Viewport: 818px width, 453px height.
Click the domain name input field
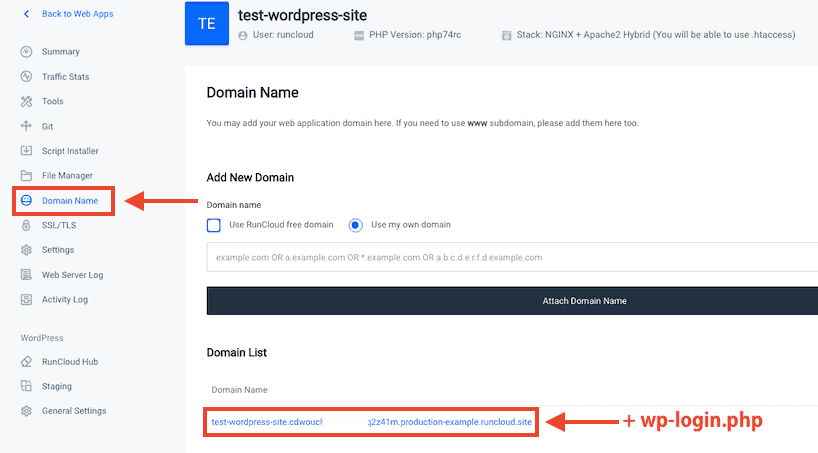(x=512, y=257)
